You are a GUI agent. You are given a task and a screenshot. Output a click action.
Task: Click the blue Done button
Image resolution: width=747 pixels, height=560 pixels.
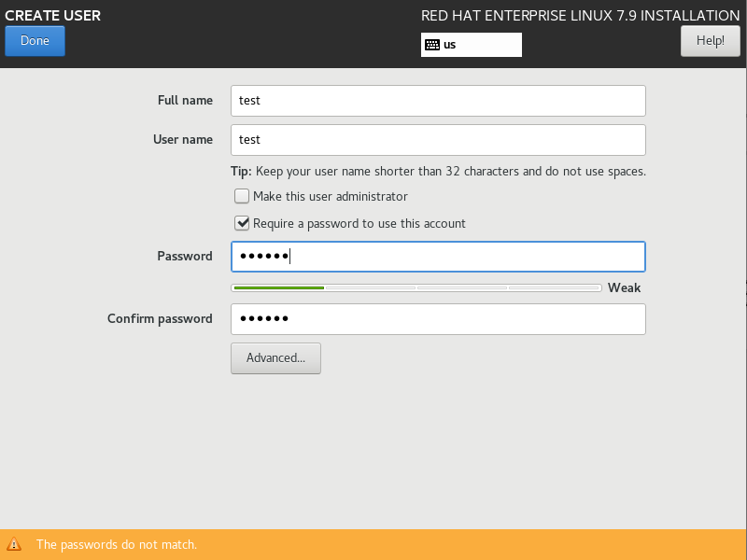pyautogui.click(x=35, y=41)
